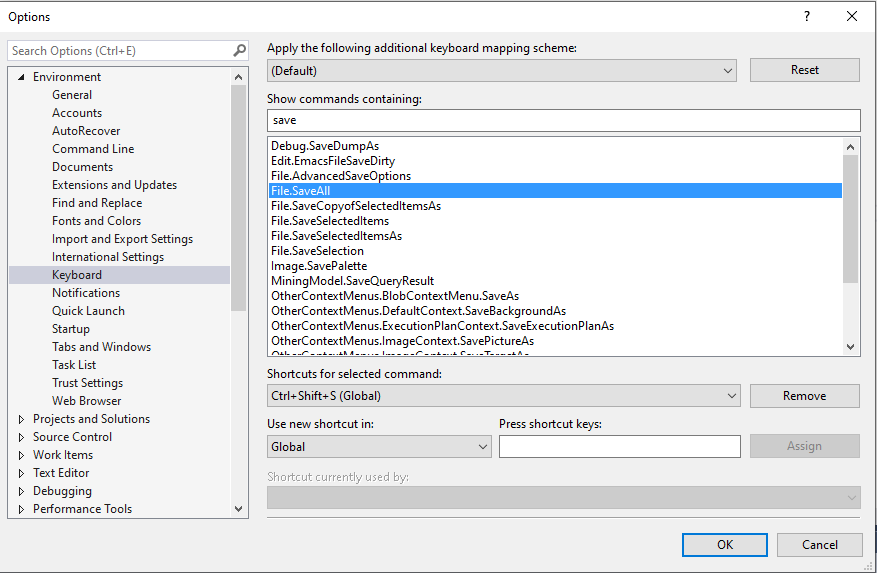
Task: Select Web Browser in the options tree
Action: point(87,401)
